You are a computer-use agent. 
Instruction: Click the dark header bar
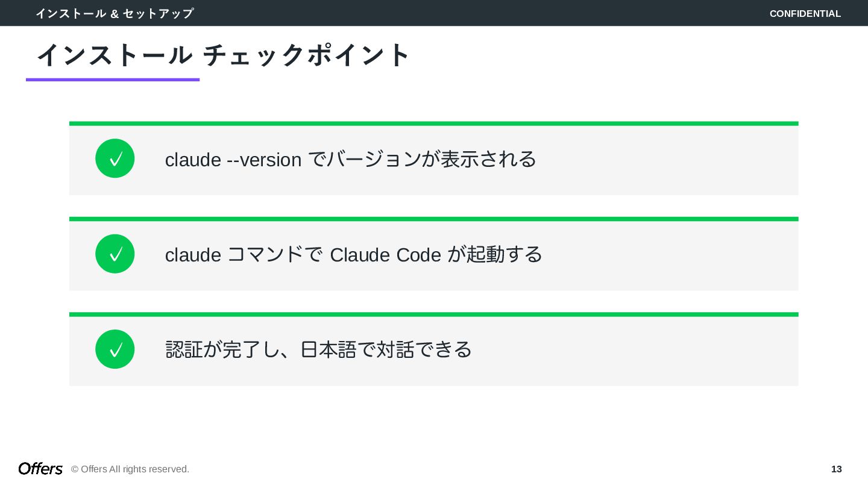pyautogui.click(x=482, y=13)
